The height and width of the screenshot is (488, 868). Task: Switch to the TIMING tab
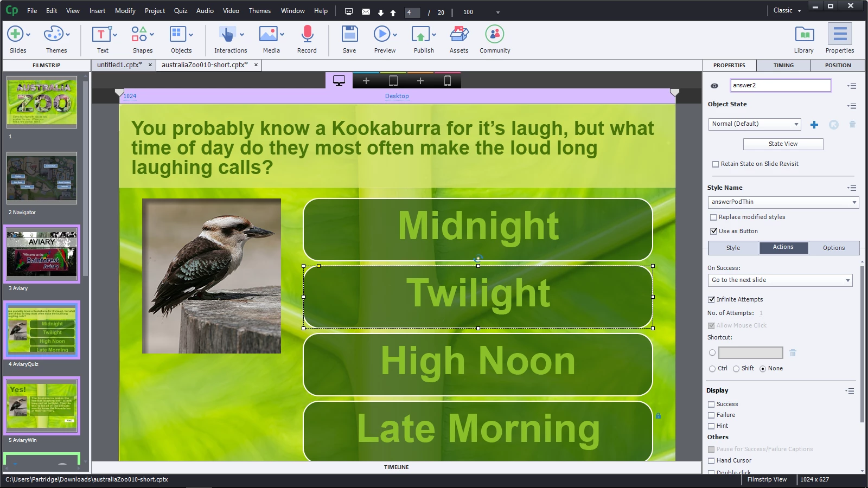point(783,65)
